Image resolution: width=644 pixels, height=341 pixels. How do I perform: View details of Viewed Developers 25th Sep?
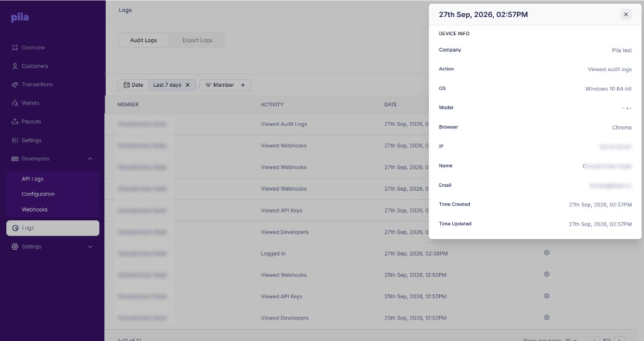pos(547,317)
